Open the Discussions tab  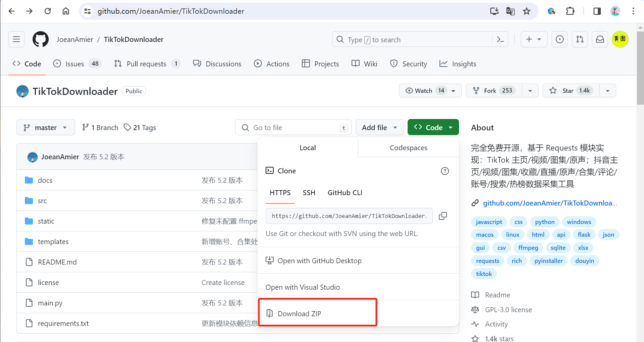coord(217,64)
